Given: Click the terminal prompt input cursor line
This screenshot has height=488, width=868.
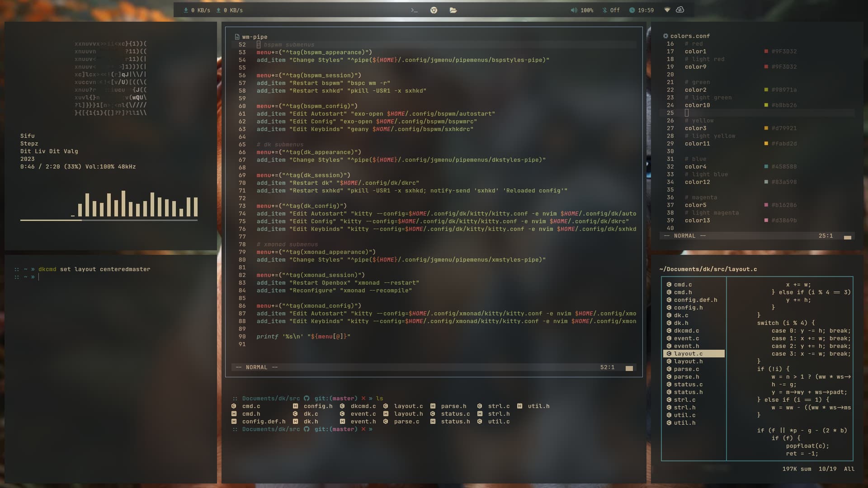Looking at the screenshot, I should pos(39,277).
